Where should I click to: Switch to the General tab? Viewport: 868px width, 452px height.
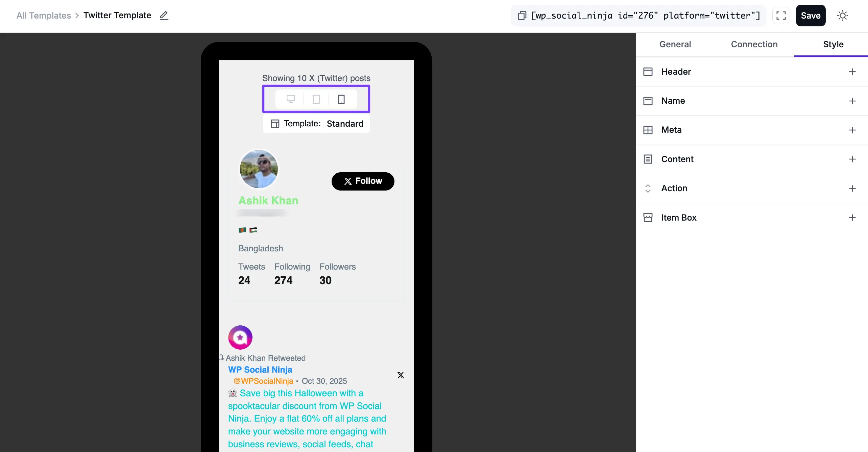pyautogui.click(x=675, y=44)
